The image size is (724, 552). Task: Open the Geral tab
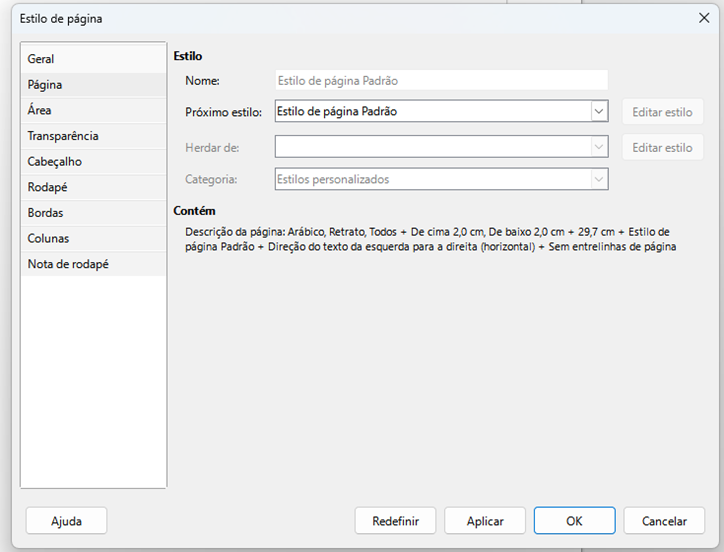click(x=42, y=59)
